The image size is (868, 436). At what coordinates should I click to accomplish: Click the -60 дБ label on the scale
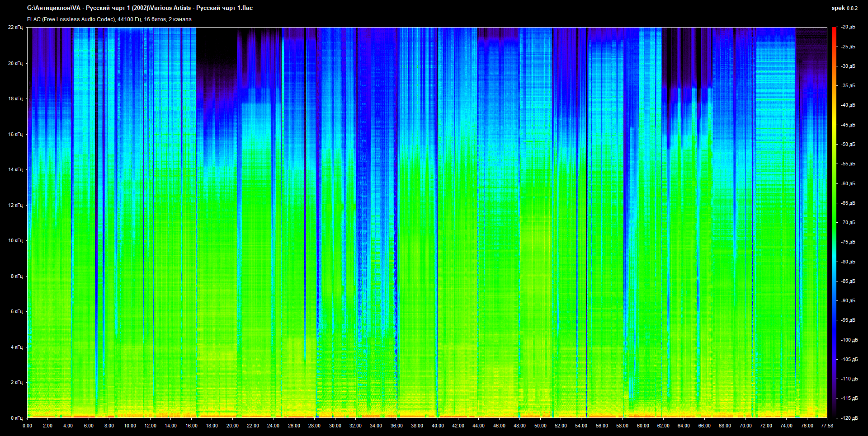pos(848,183)
